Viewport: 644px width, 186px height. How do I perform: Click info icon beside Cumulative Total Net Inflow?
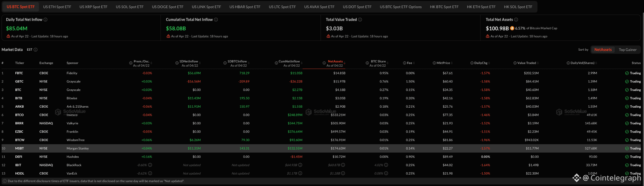[216, 20]
